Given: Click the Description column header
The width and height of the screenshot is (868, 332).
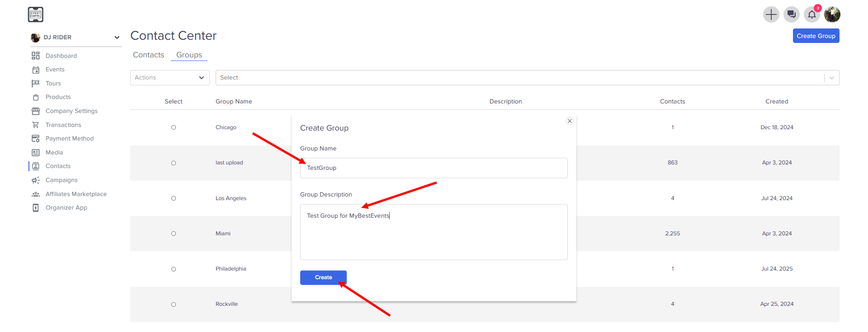Looking at the screenshot, I should 505,102.
